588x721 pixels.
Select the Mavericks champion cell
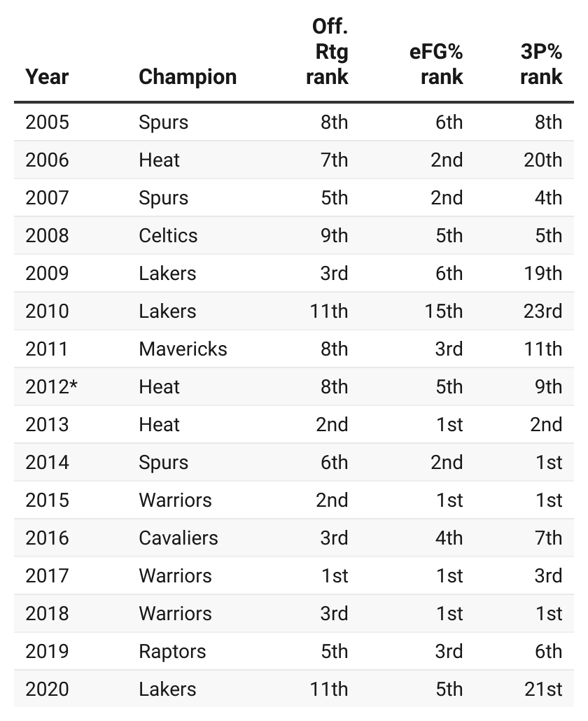click(183, 349)
